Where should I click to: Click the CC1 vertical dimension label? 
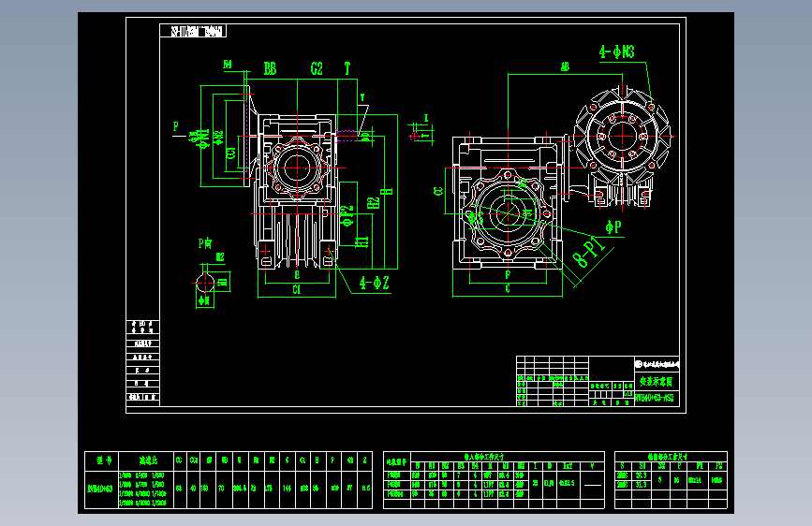(x=231, y=153)
